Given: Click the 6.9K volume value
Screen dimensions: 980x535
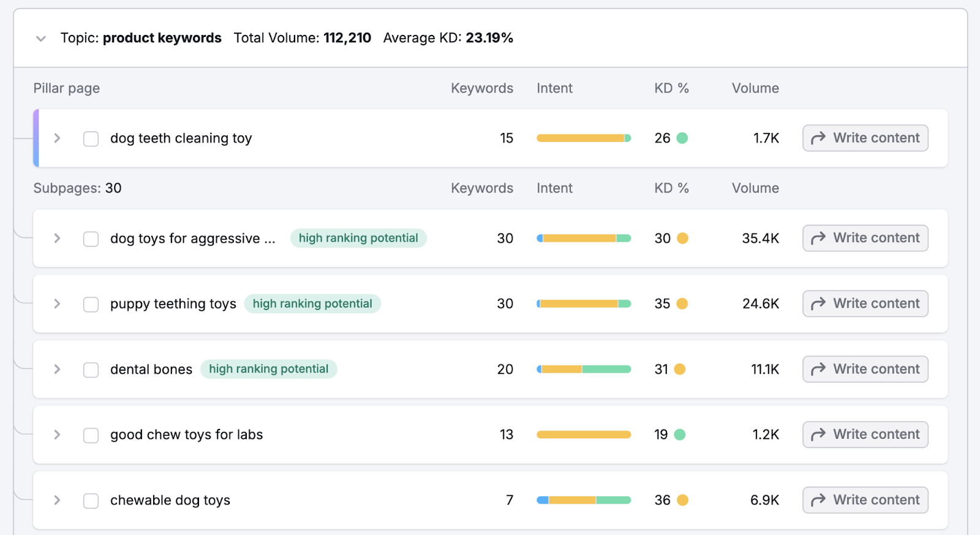Looking at the screenshot, I should coord(765,500).
